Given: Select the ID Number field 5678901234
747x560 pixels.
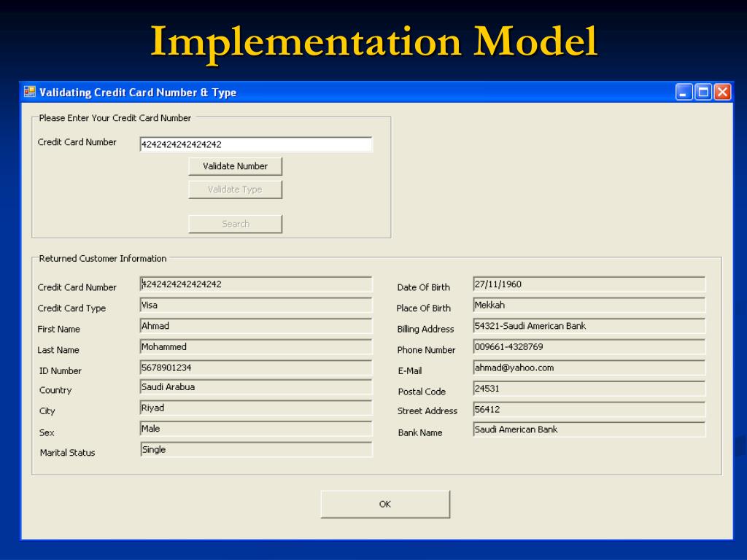Looking at the screenshot, I should (256, 367).
